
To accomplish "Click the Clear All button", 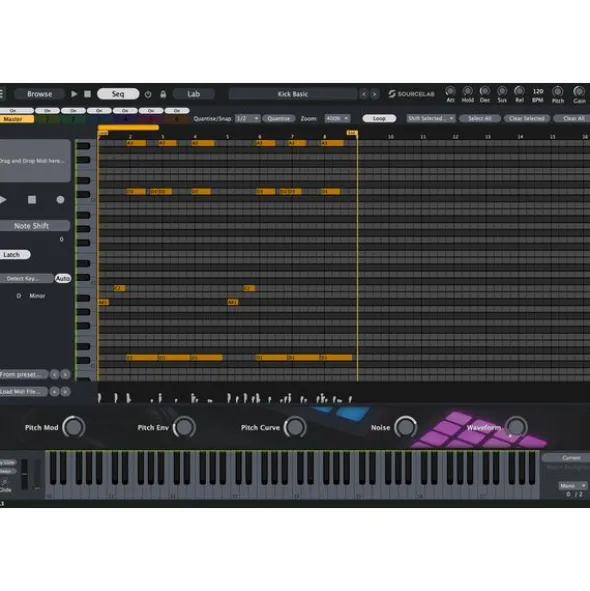I will pos(573,118).
